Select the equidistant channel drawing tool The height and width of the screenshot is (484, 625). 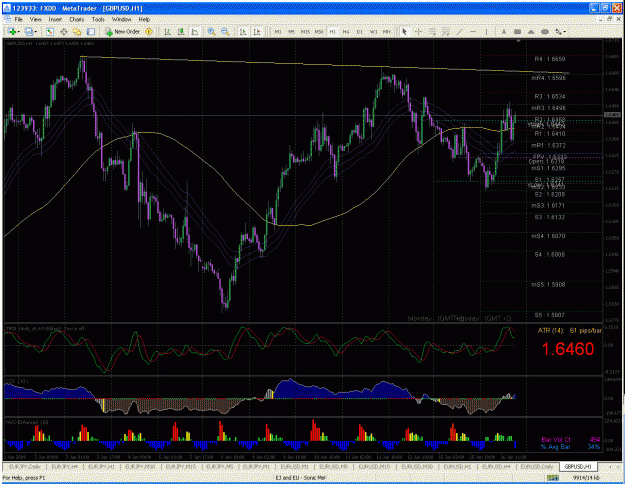tap(432, 31)
